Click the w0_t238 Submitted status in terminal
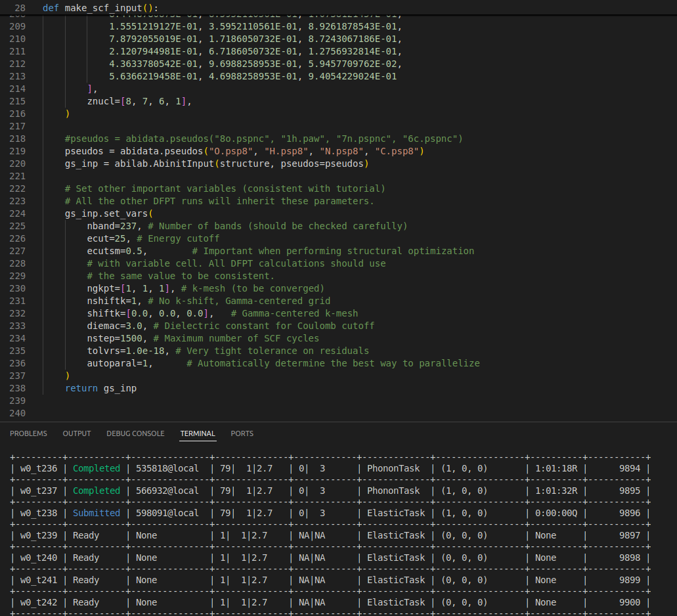Screen dimensions: 677x616 click(x=96, y=513)
